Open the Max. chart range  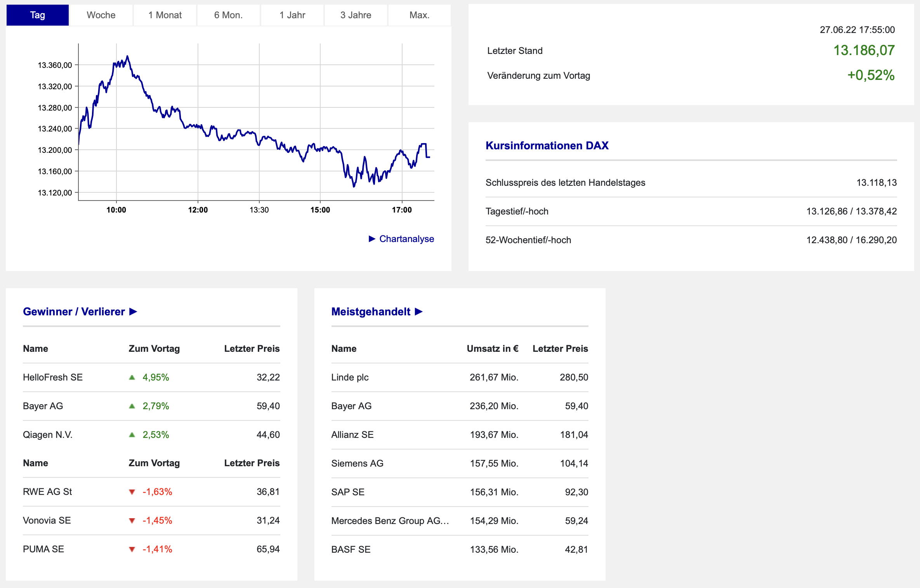click(419, 15)
